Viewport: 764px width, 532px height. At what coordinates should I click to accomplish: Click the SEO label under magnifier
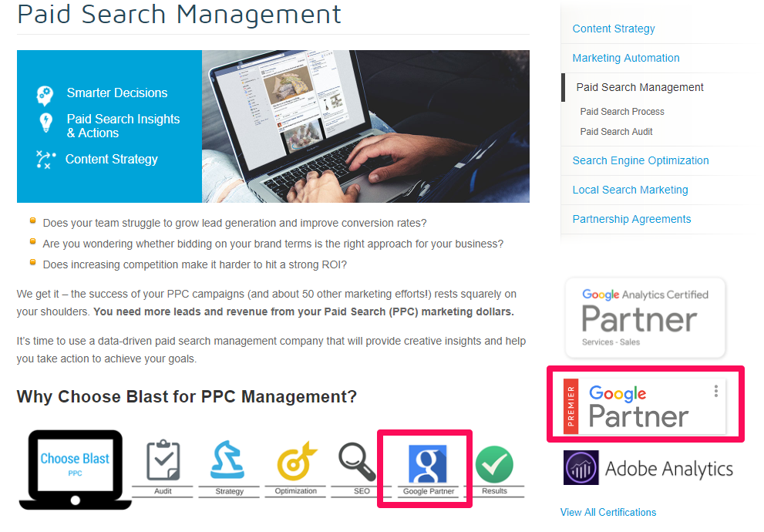point(362,491)
